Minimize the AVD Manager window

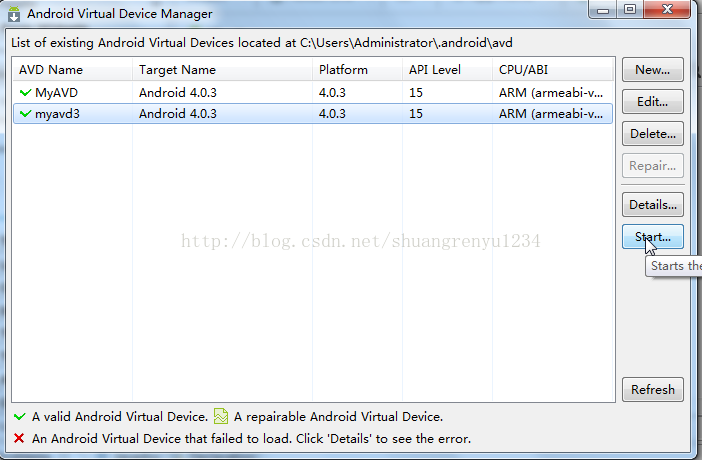603,9
